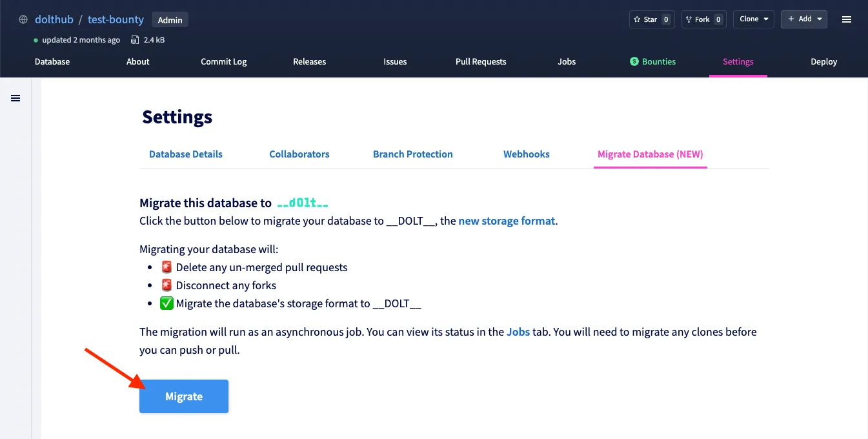
Task: Star the test-bounty database
Action: point(651,19)
